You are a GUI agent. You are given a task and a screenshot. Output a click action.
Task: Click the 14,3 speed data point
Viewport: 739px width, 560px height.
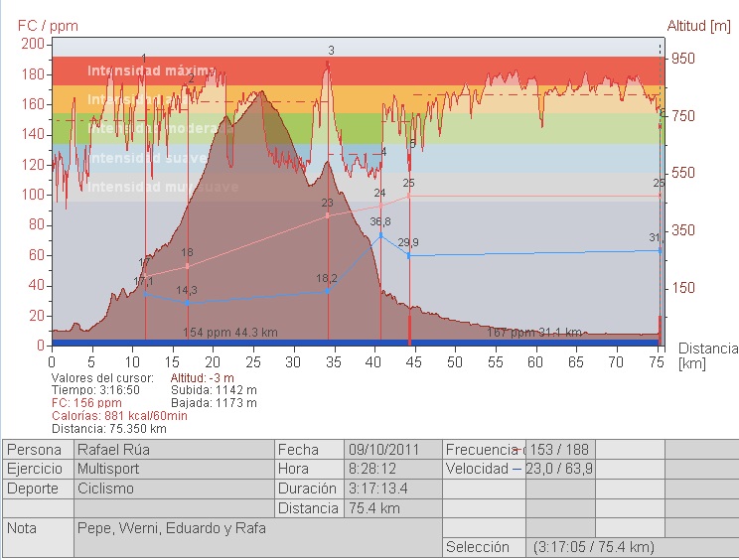click(x=187, y=303)
